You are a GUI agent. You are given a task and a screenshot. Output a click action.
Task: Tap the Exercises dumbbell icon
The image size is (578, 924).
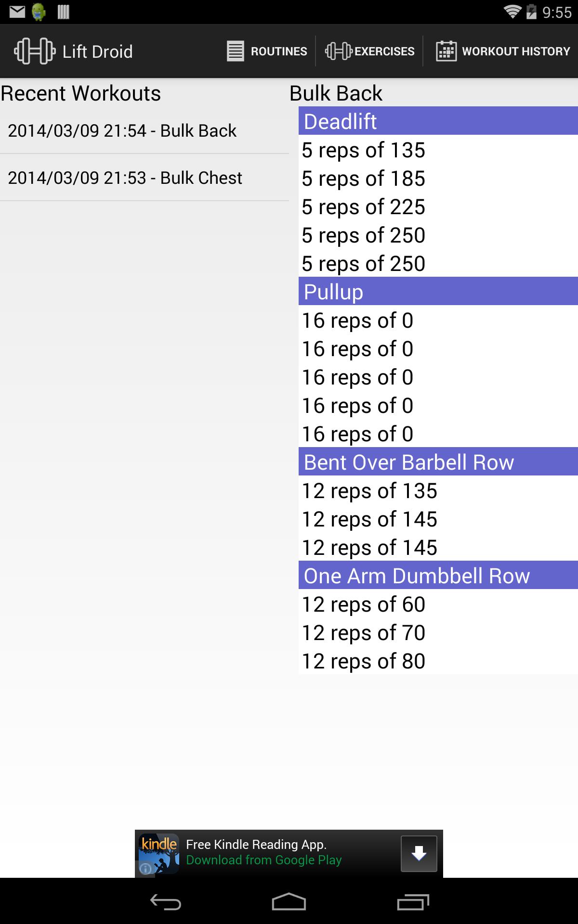[339, 51]
